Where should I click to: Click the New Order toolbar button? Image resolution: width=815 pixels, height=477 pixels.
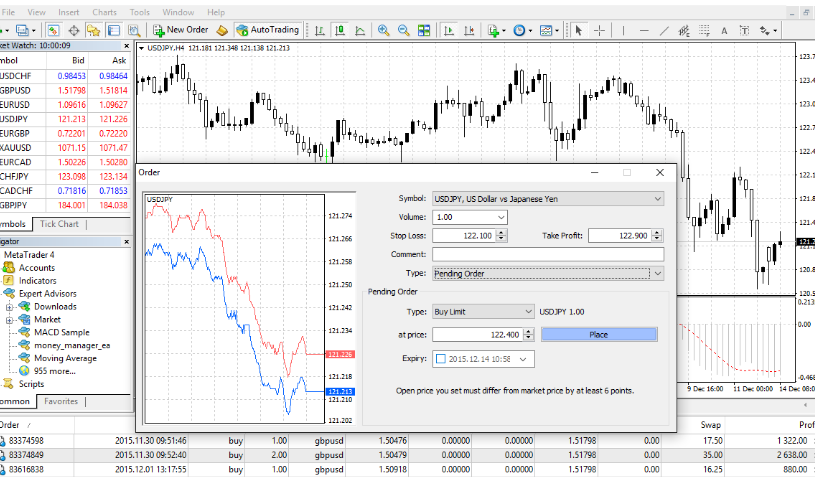pyautogui.click(x=180, y=30)
